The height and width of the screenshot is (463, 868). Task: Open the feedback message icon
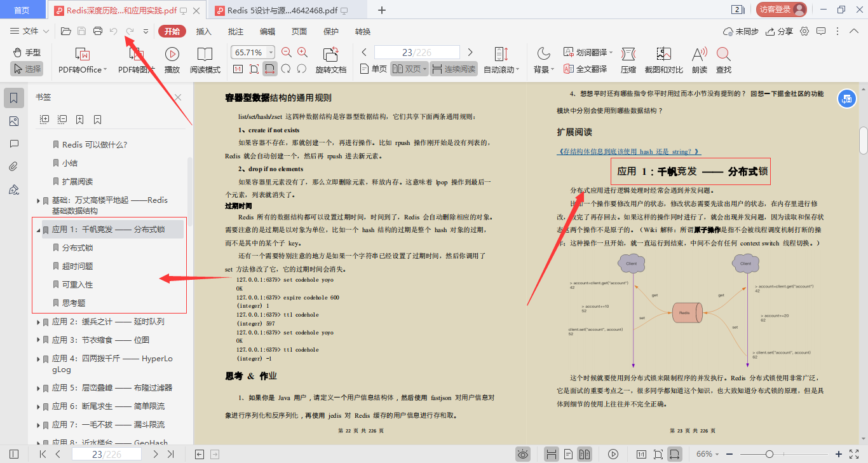click(x=821, y=31)
